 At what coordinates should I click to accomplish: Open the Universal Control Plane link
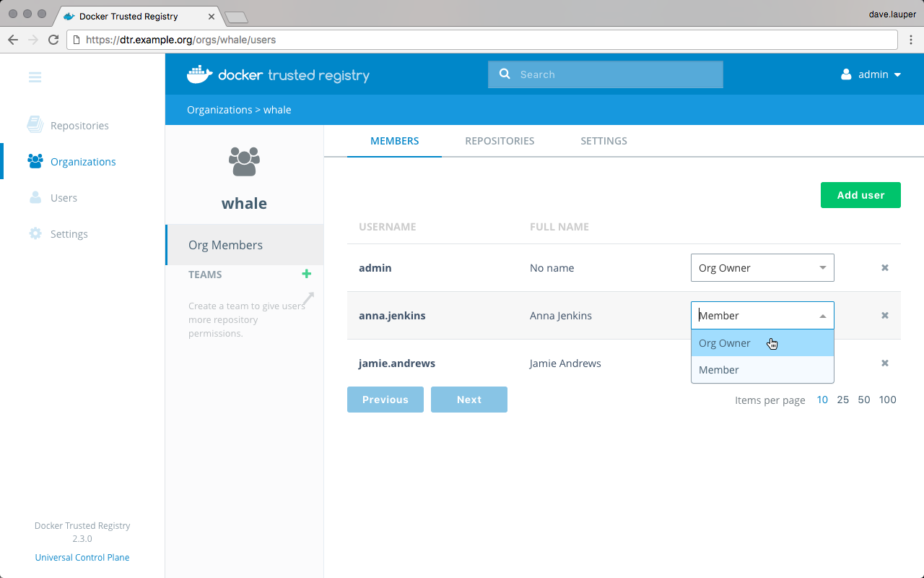pyautogui.click(x=82, y=558)
